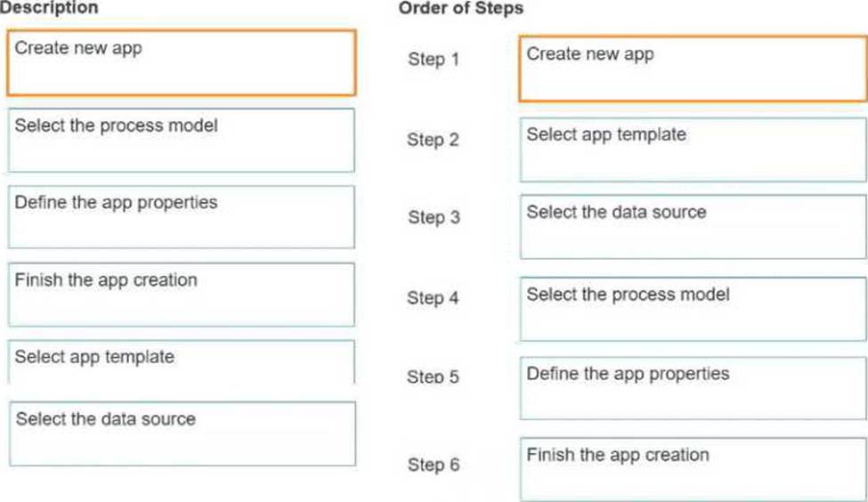Image resolution: width=868 pixels, height=502 pixels.
Task: Select 'Select the process model' in Description list
Action: (x=181, y=140)
